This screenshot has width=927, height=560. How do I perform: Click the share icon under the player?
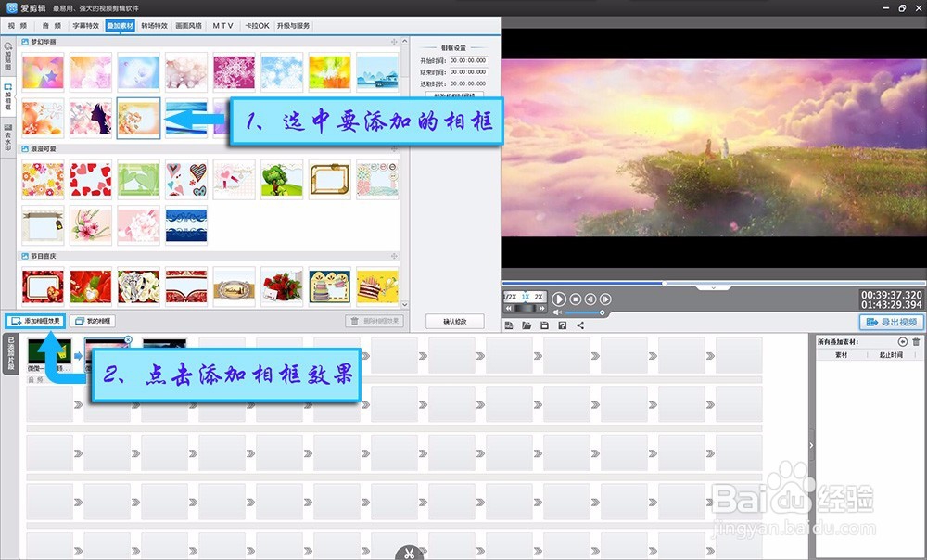point(579,325)
